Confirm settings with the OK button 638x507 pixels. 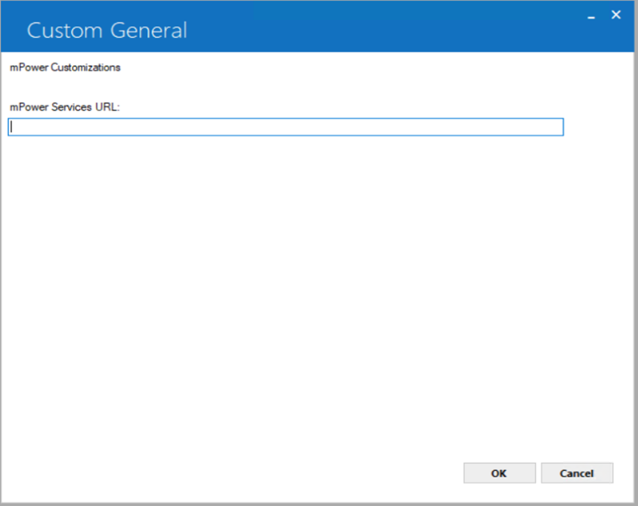point(499,473)
